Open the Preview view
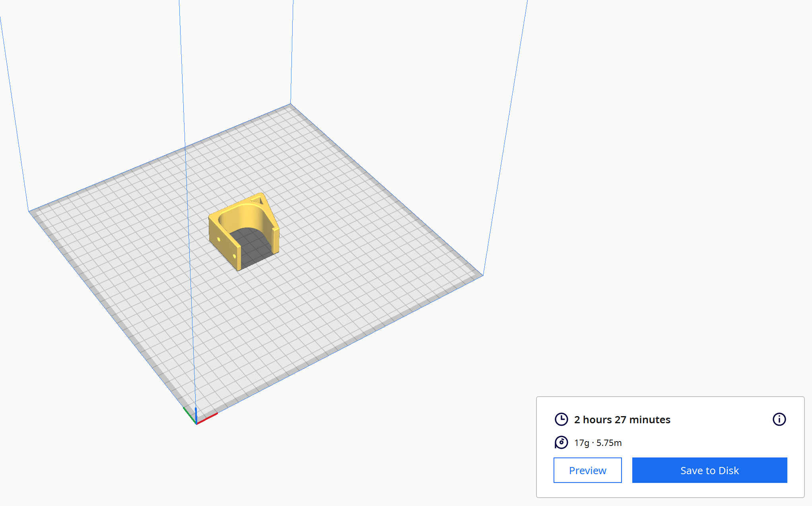This screenshot has width=812, height=506. click(587, 470)
